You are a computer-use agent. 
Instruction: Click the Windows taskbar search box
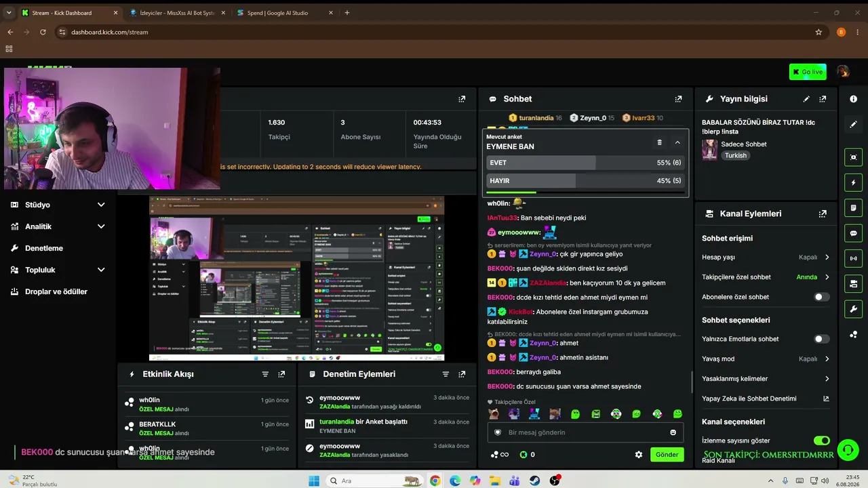374,481
